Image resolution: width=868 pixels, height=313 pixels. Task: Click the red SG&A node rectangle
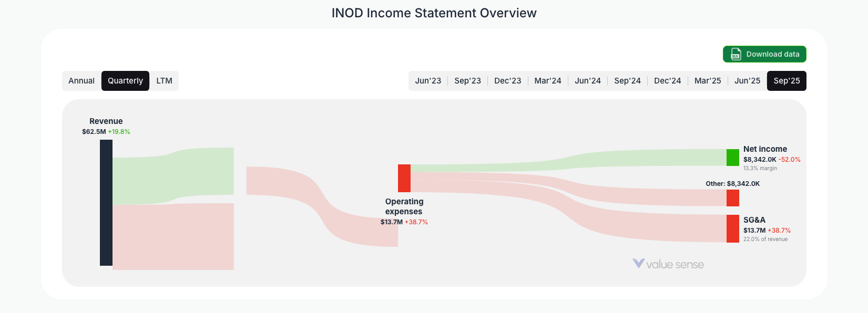point(732,229)
